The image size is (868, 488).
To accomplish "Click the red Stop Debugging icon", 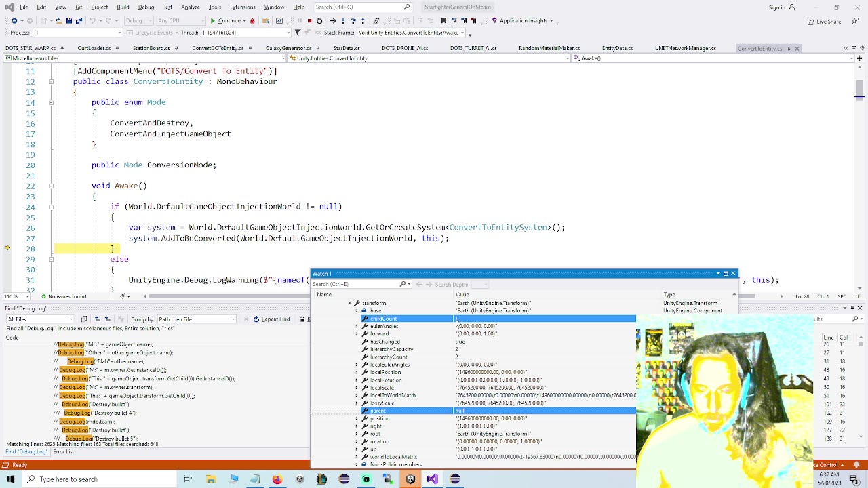I will pos(309,21).
